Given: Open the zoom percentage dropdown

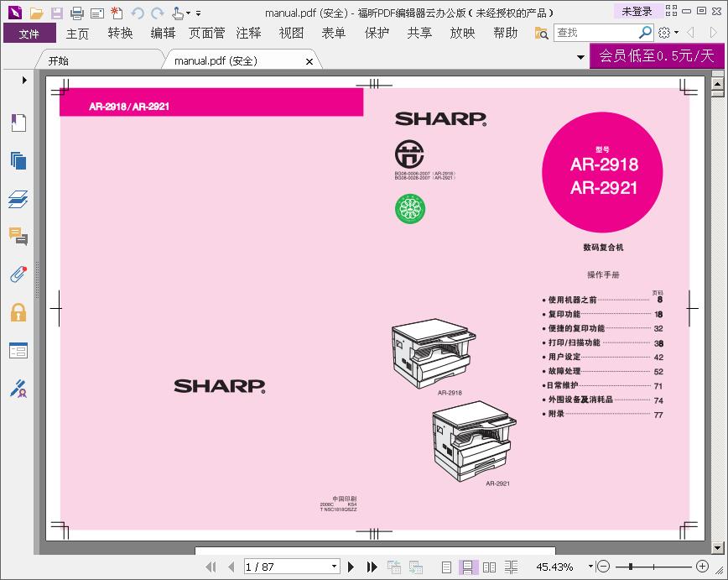Looking at the screenshot, I should (590, 566).
